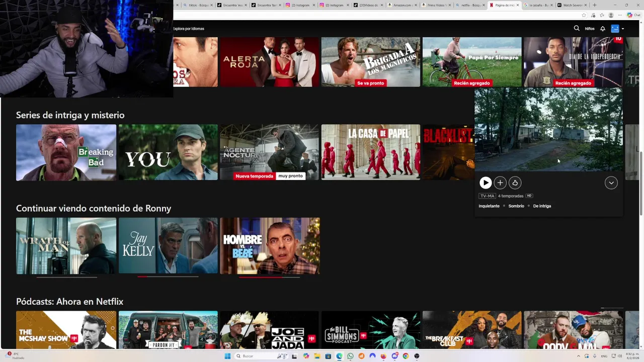Expand more info chevron on the preview card
This screenshot has width=644, height=362.
pos(611,183)
